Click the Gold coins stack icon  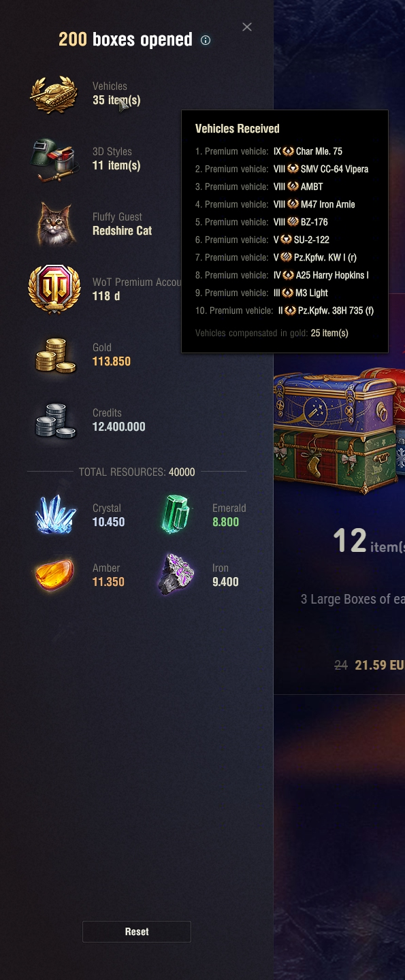point(55,355)
